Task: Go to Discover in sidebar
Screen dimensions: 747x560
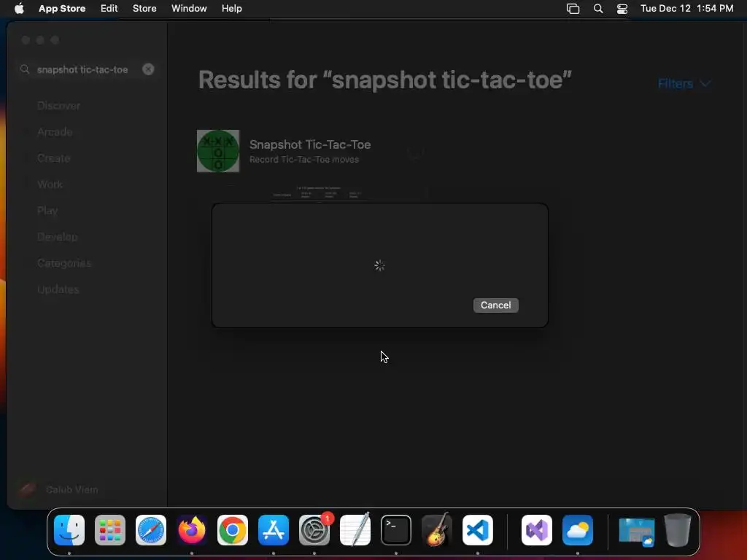Action: pos(58,106)
